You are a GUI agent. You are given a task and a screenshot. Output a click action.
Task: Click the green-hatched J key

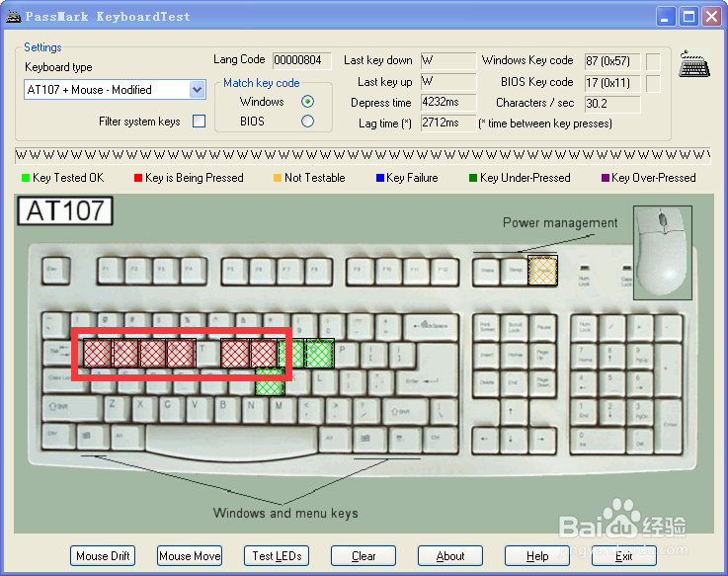[270, 381]
